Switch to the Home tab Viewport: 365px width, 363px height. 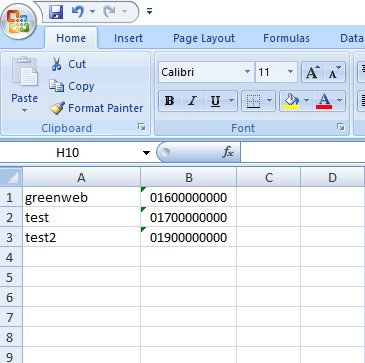71,38
